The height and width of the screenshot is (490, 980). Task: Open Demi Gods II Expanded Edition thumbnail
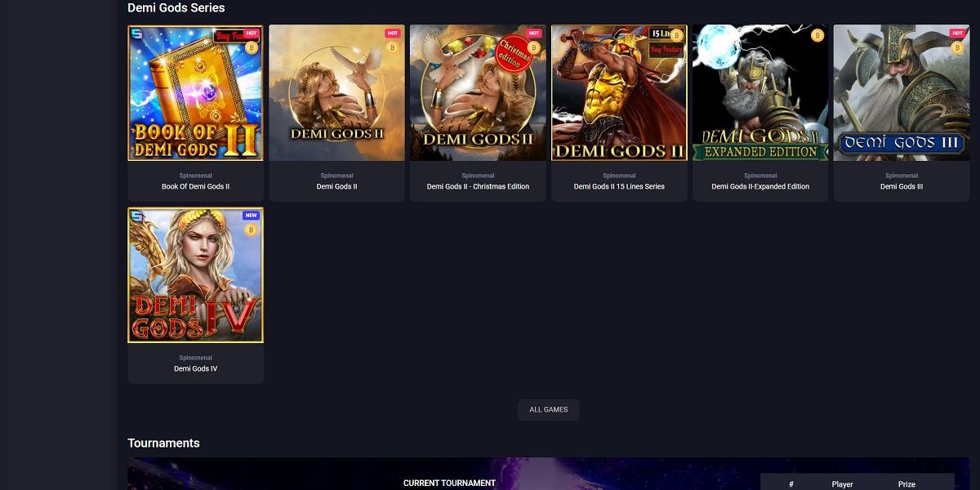pyautogui.click(x=760, y=92)
